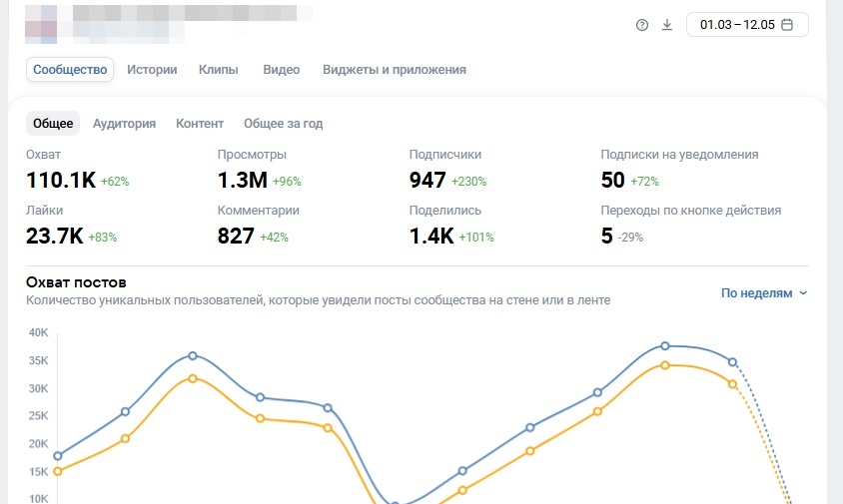This screenshot has height=504, width=843.
Task: Download statistics via the download icon
Action: 666,25
